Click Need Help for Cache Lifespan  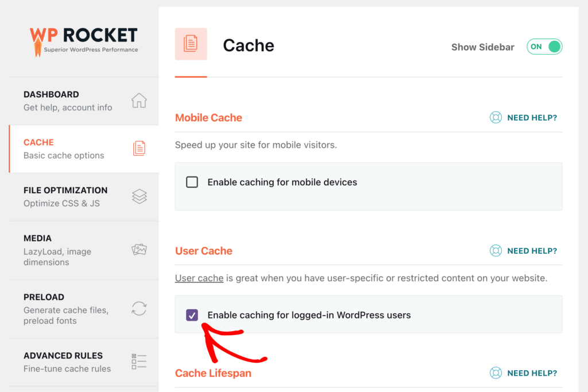tap(532, 373)
